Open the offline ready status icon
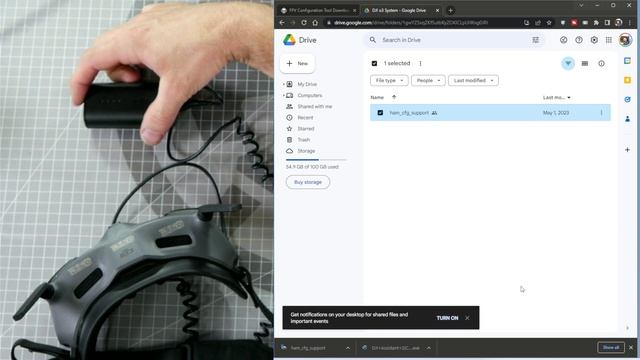 coord(564,40)
